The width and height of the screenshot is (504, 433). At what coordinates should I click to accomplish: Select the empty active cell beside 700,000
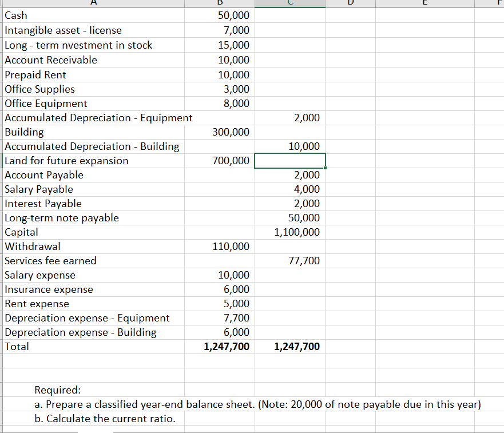click(x=290, y=161)
